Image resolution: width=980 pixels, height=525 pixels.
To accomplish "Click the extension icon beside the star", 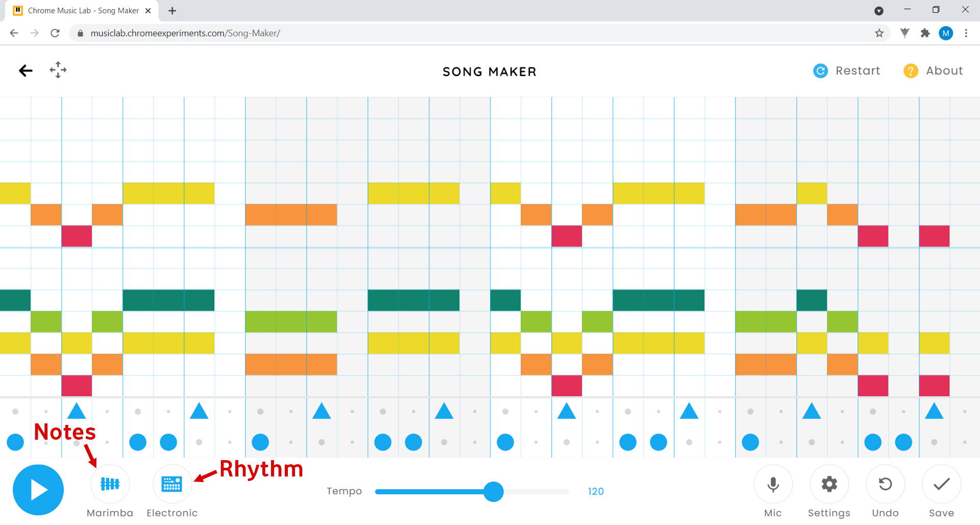I will (x=904, y=33).
